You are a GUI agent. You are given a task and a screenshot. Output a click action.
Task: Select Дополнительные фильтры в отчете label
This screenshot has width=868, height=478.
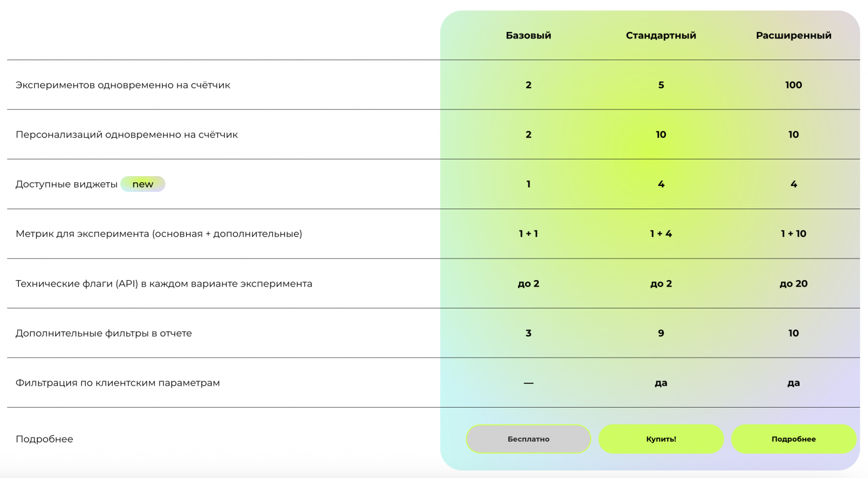104,333
